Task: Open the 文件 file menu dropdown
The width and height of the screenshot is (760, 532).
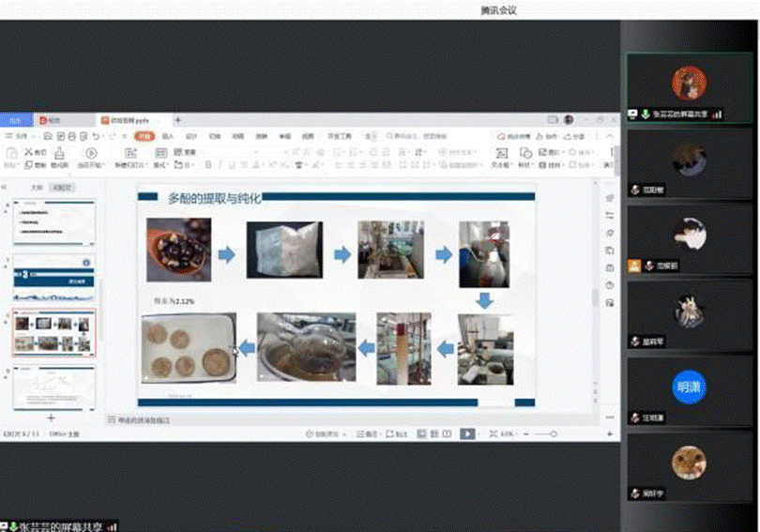Action: 19,137
